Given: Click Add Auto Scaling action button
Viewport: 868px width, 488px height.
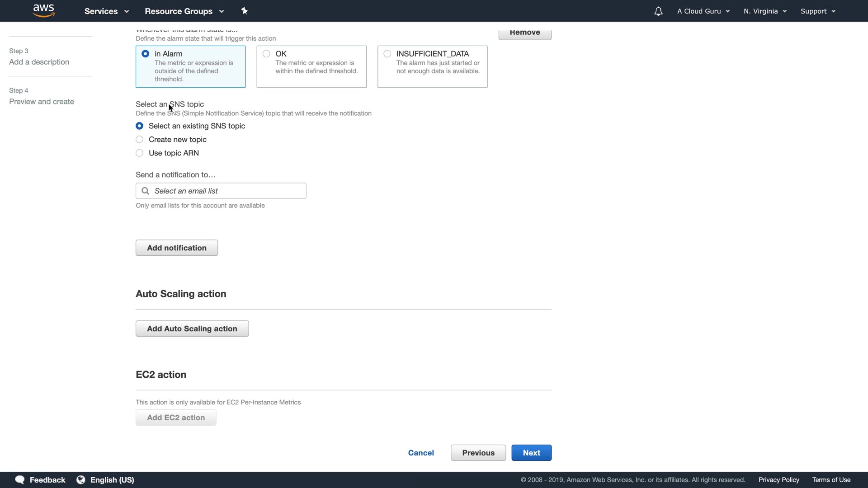Looking at the screenshot, I should [x=192, y=328].
